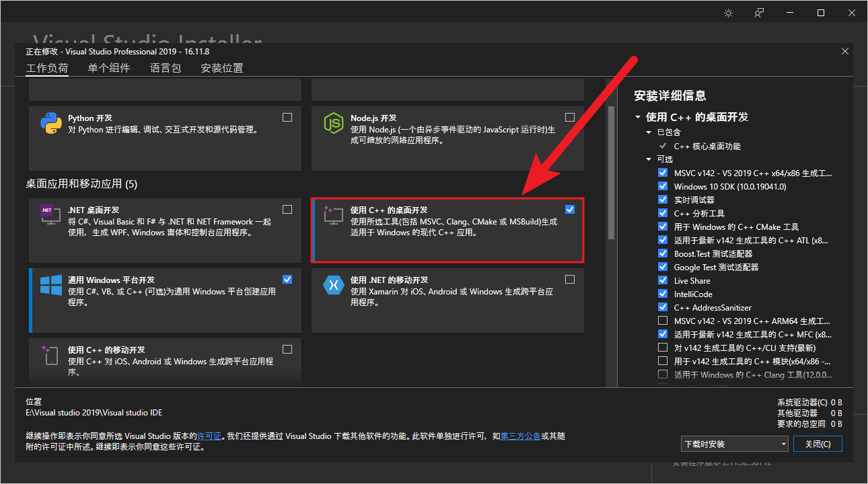Uncheck the IntelliCode optional component

point(663,294)
